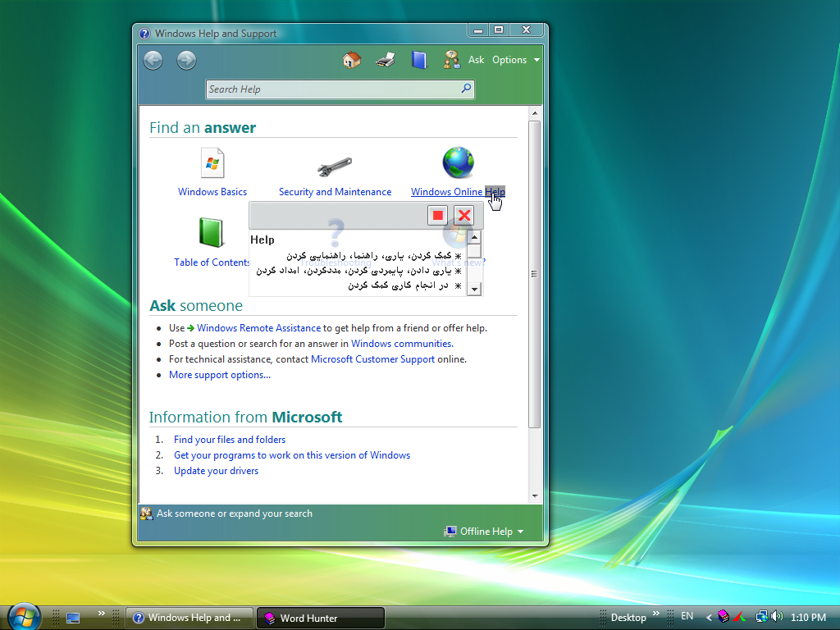Open the Windows Basics document icon
Image resolution: width=840 pixels, height=630 pixels.
(x=212, y=163)
